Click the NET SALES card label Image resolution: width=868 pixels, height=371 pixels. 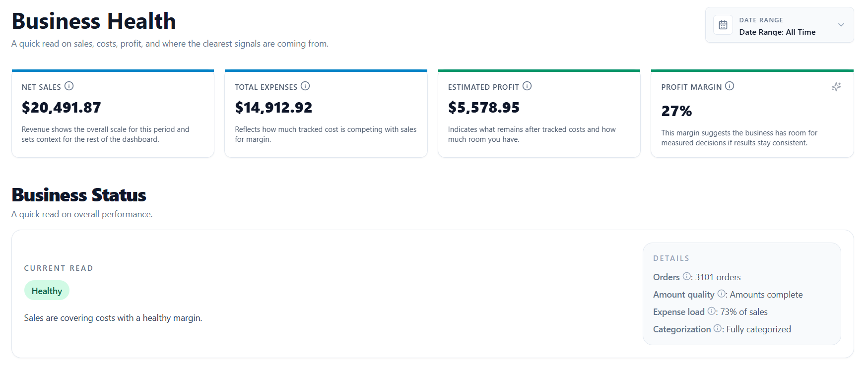tap(41, 87)
